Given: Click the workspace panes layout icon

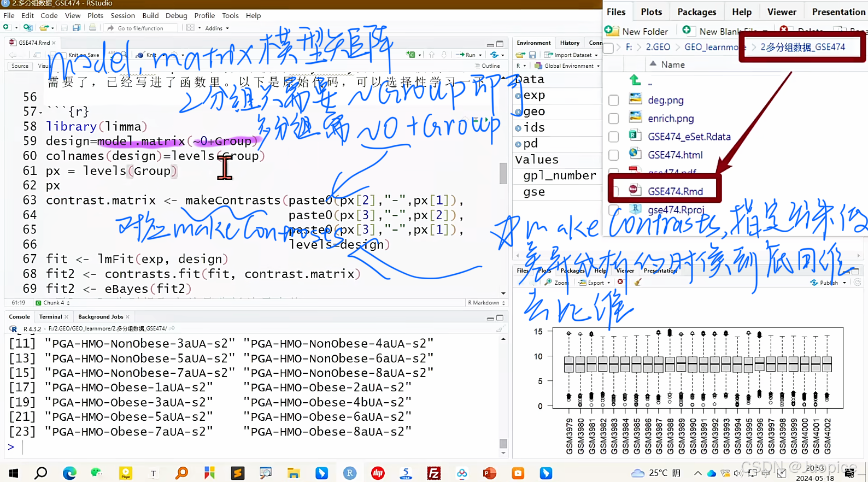Looking at the screenshot, I should pos(190,28).
